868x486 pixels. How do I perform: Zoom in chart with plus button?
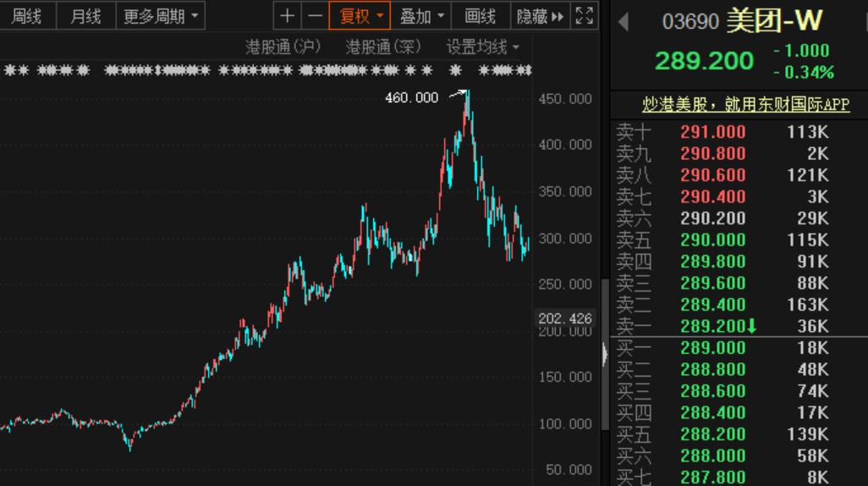tap(287, 15)
